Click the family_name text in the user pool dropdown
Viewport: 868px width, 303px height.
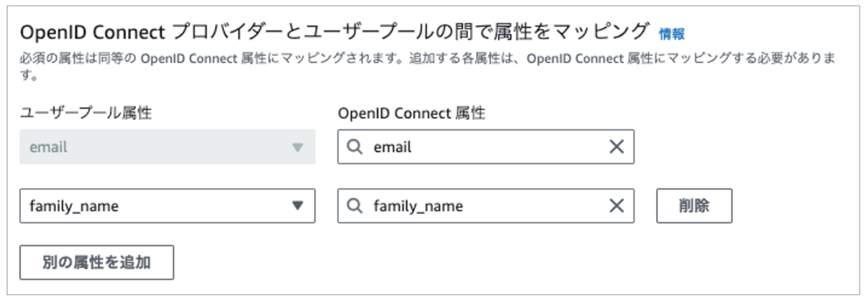point(74,206)
